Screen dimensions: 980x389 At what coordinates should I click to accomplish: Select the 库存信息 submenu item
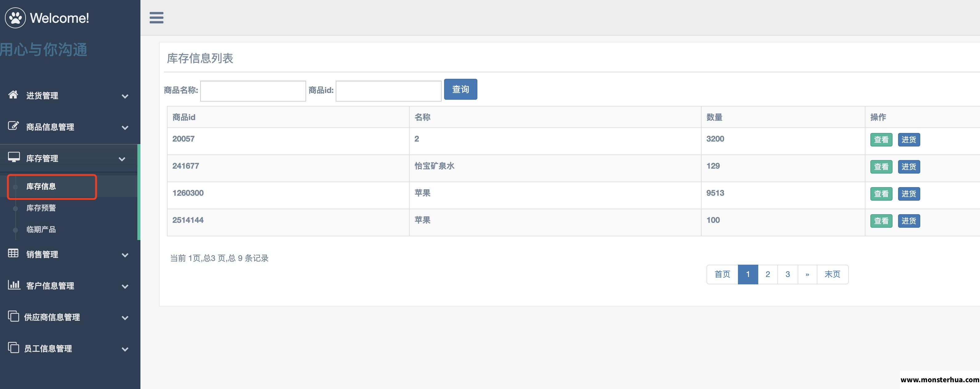pyautogui.click(x=41, y=186)
